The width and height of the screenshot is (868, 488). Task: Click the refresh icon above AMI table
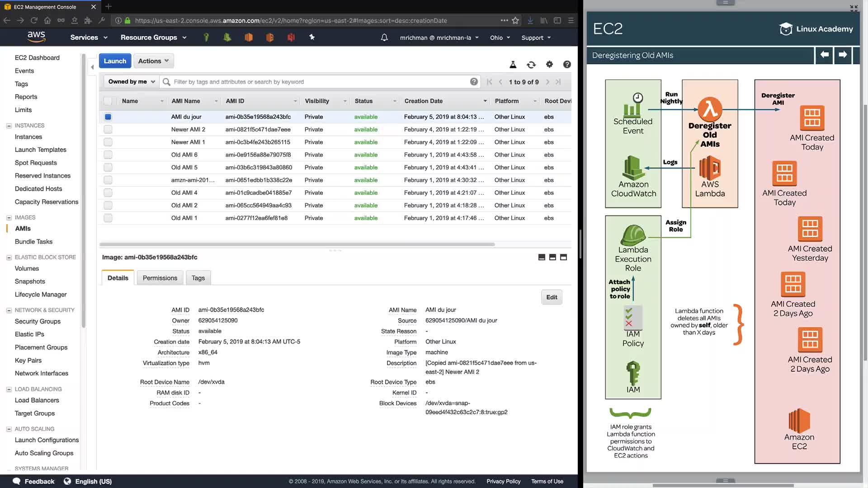[x=531, y=65]
